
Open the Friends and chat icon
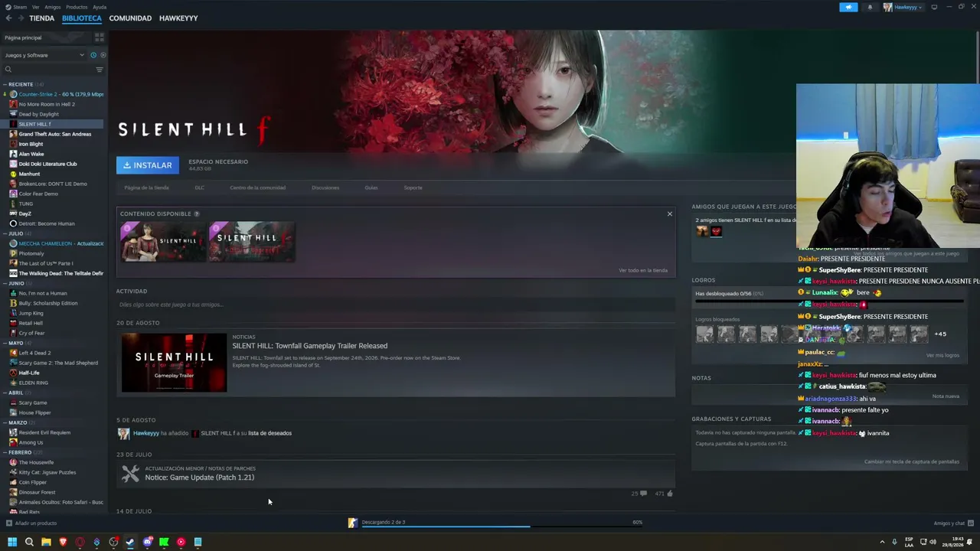tap(971, 523)
